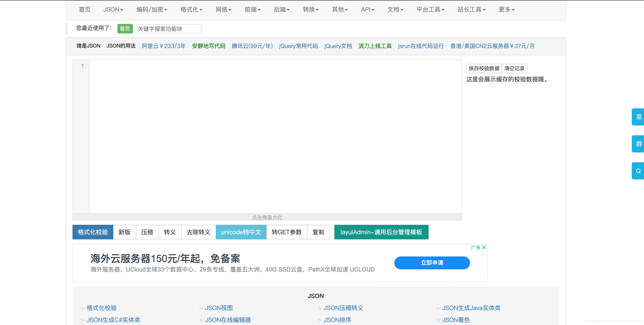Click the 保存校验数据 button
The image size is (644, 325).
(484, 68)
